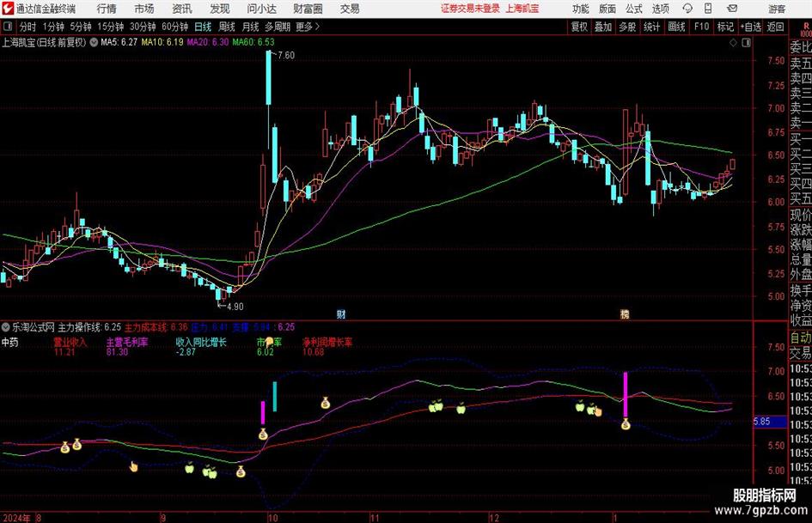Open the 发现 menu
The image size is (812, 523).
pyautogui.click(x=220, y=9)
